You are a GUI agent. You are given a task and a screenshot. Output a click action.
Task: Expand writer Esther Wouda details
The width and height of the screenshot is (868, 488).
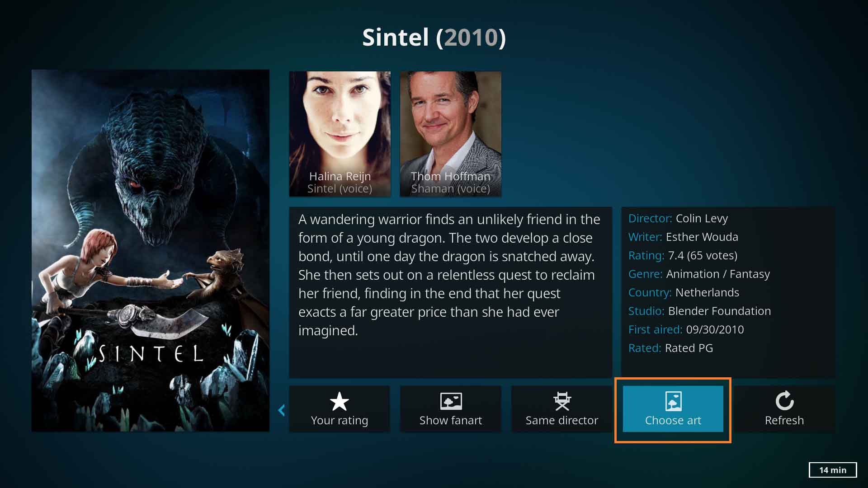click(702, 237)
